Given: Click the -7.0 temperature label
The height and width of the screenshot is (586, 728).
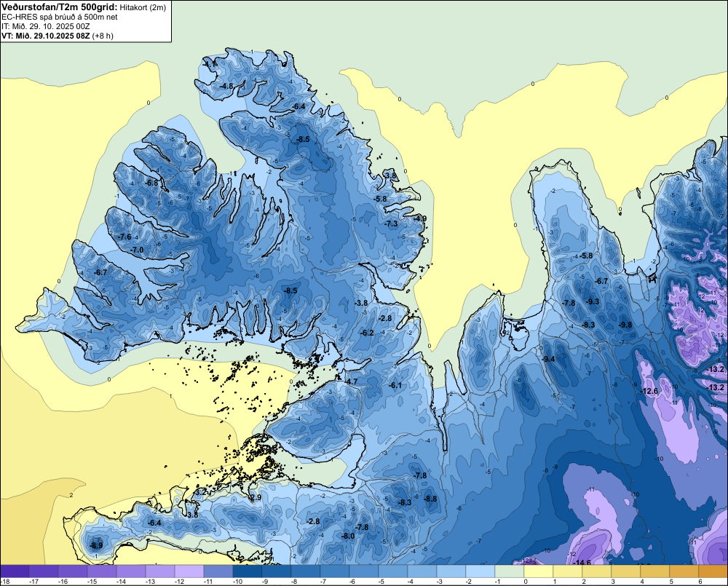Looking at the screenshot, I should click(x=137, y=250).
